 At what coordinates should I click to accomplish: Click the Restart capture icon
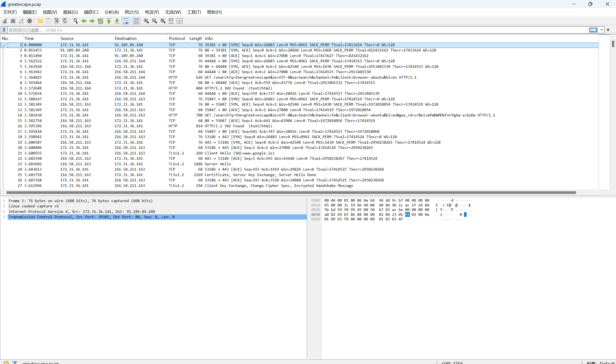[x=22, y=21]
